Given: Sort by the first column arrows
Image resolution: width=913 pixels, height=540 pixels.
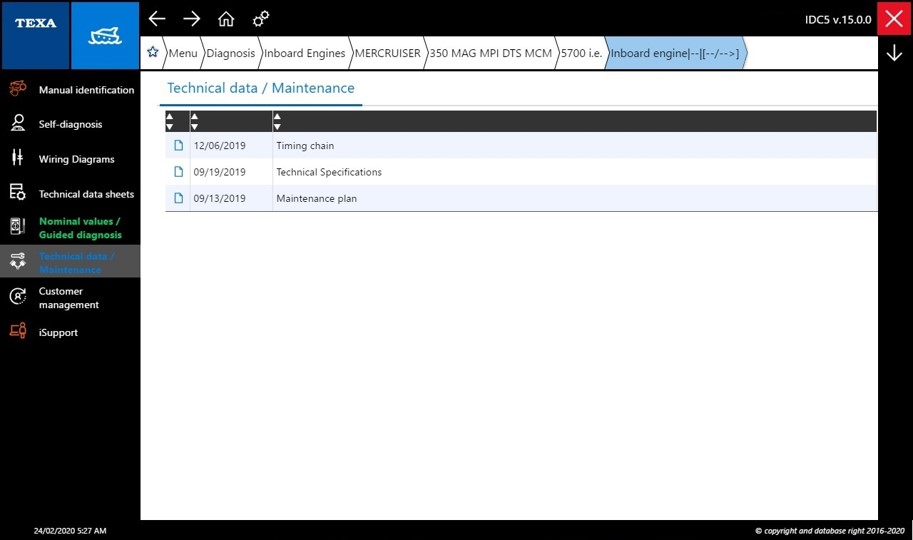Looking at the screenshot, I should (x=169, y=121).
